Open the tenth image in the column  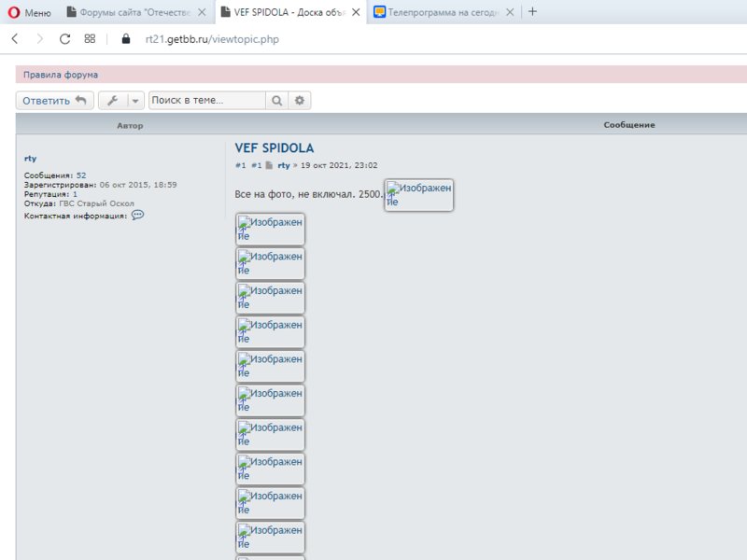(270, 538)
